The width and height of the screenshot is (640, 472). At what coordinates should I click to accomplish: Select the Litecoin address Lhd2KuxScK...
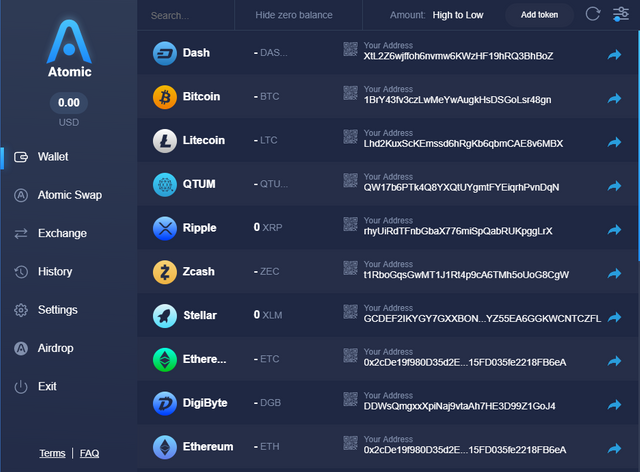tap(463, 144)
